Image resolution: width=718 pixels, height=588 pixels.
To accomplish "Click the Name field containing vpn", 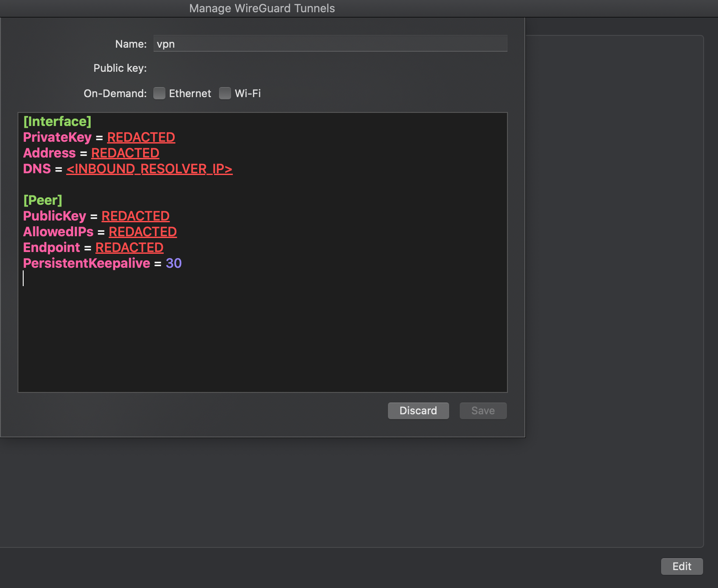I will [x=331, y=44].
